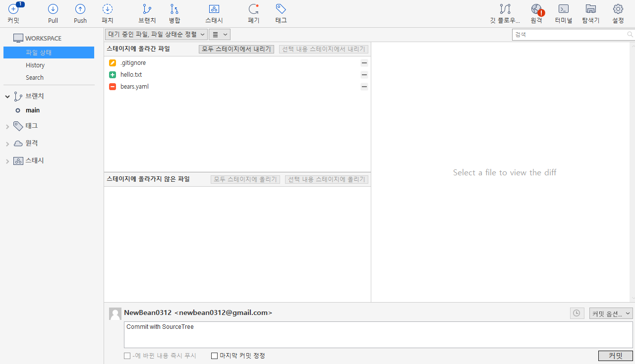Viewport: 635px width, 364px height.
Task: Toggle the 마지막 커밋 정정 (amend) checkbox
Action: [215, 356]
